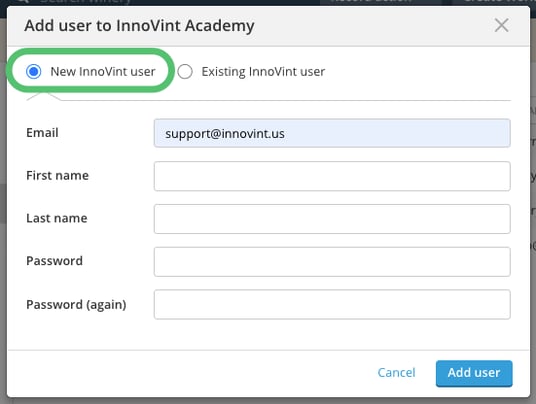Click into the First name input
Viewport: 536px width, 404px height.
coord(332,176)
